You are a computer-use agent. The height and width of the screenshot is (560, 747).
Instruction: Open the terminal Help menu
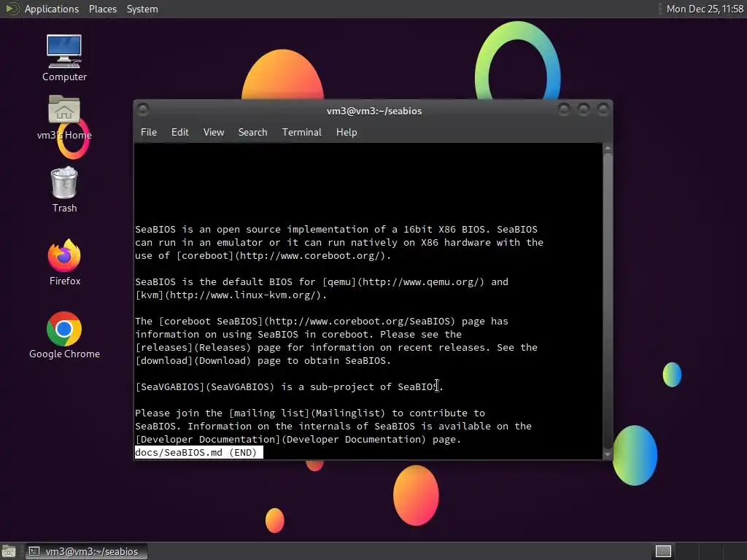(347, 133)
